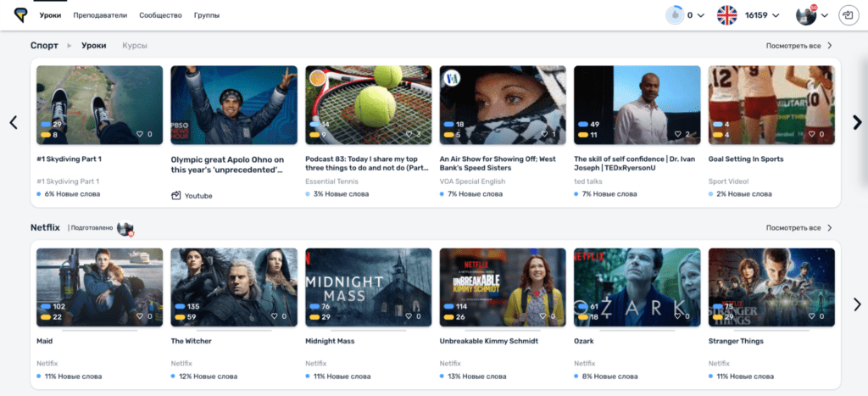Open the import lesson icon in top-right
This screenshot has width=868, height=396.
pos(847,15)
